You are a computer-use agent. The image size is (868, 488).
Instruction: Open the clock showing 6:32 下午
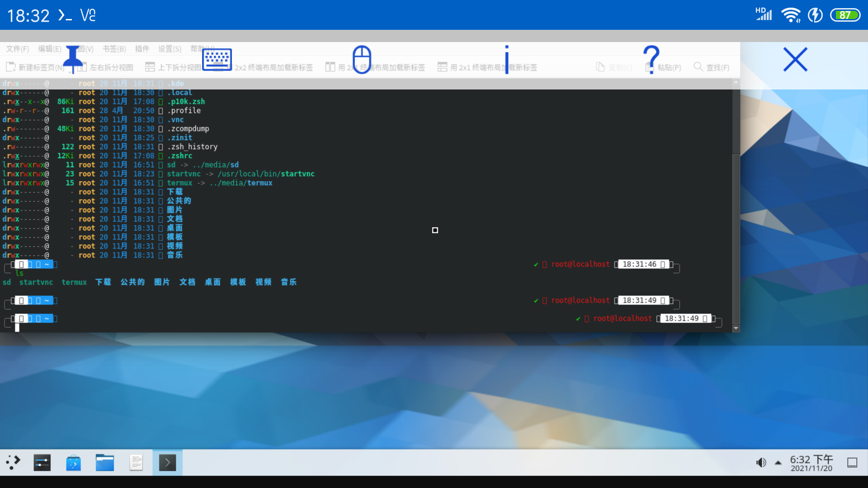point(811,463)
